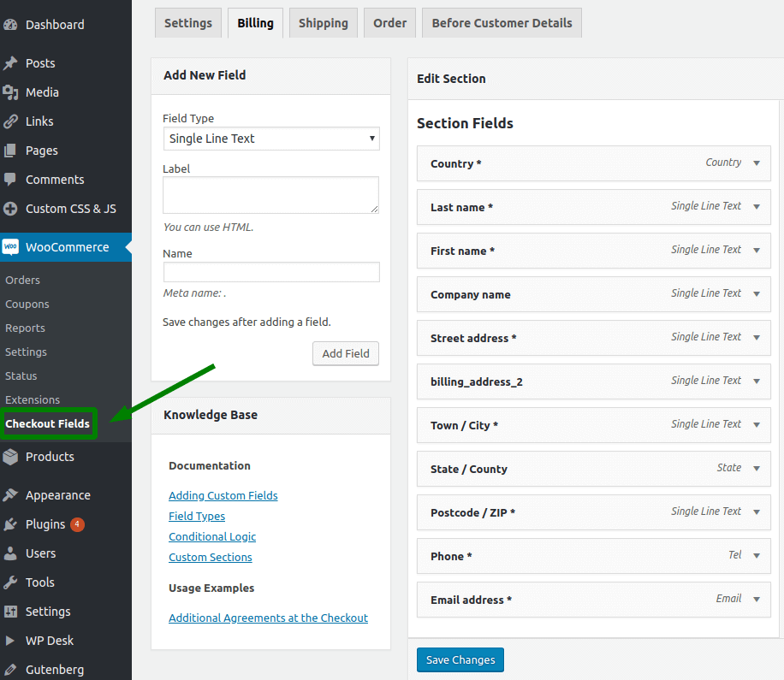The image size is (784, 680).
Task: Click the Appearance paintbrush icon
Action: [10, 495]
